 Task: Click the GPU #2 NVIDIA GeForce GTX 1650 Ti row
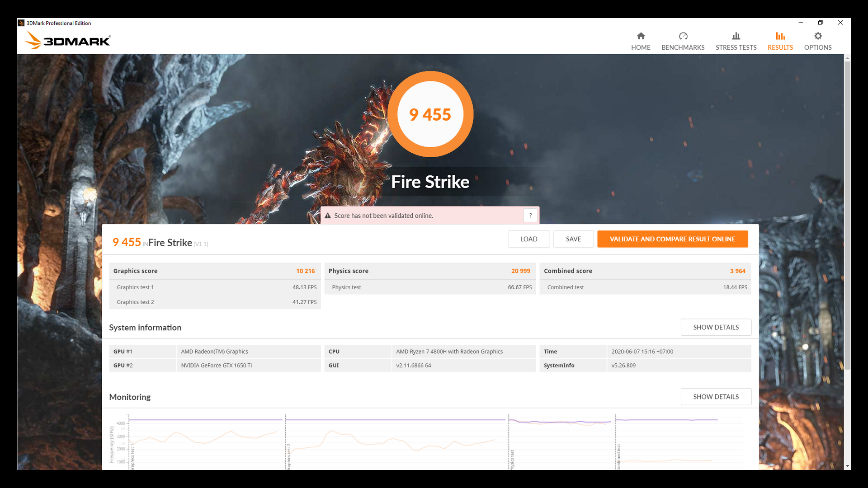pos(215,365)
